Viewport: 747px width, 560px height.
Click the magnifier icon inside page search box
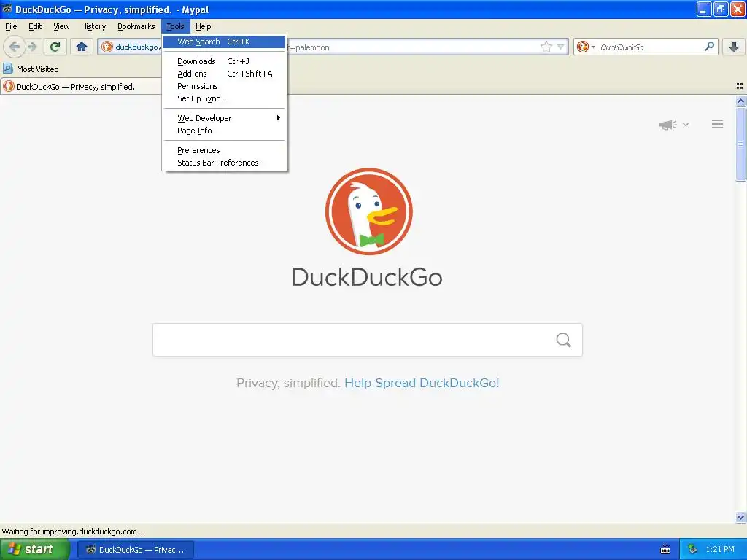point(564,340)
